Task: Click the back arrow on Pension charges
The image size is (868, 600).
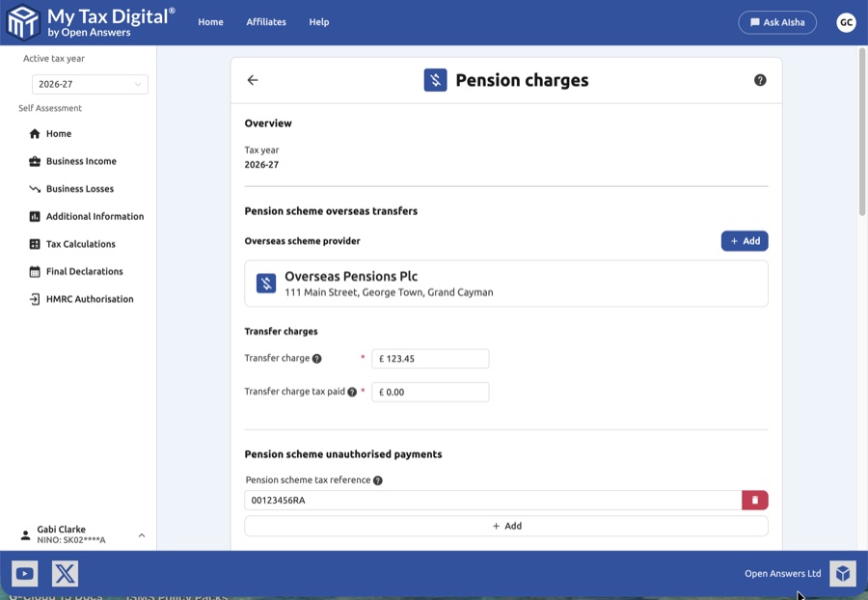Action: point(253,80)
